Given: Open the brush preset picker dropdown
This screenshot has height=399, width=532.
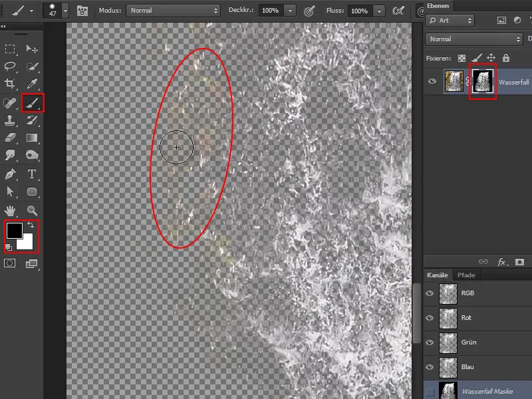Looking at the screenshot, I should (65, 11).
